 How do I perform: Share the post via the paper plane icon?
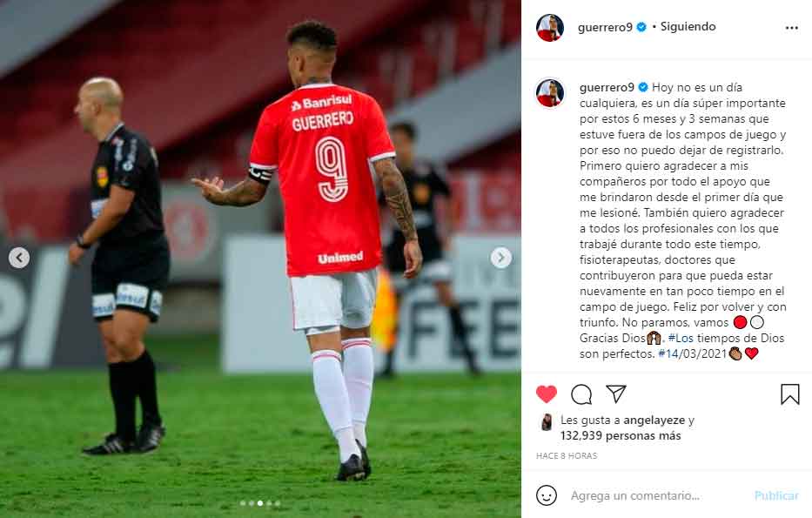(616, 394)
